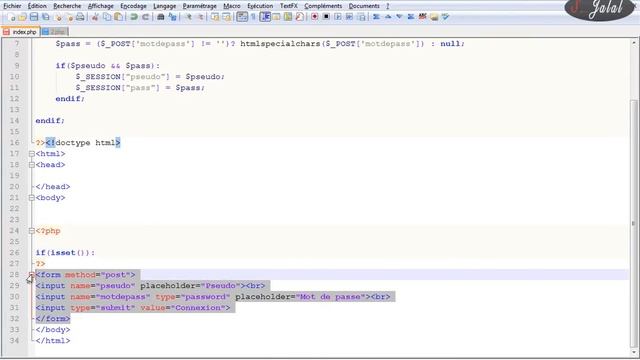Screen dimensions: 640x360
Task: Click the 'endif;' text on line 14
Action: point(50,121)
